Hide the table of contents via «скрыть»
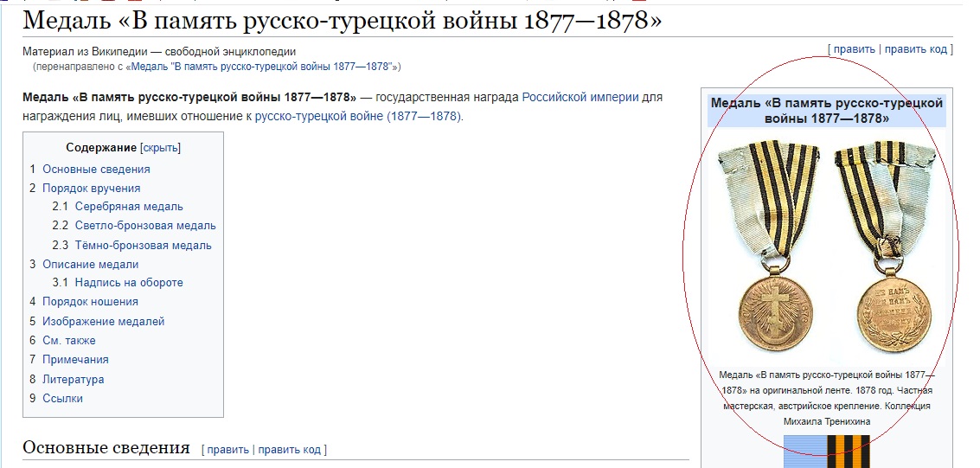Screen dimensions: 980x468 160,148
